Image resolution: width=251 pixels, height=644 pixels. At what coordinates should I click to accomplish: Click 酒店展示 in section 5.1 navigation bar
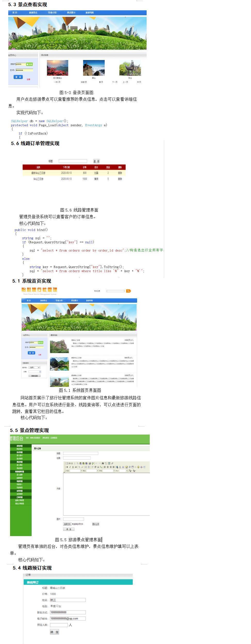74,300
